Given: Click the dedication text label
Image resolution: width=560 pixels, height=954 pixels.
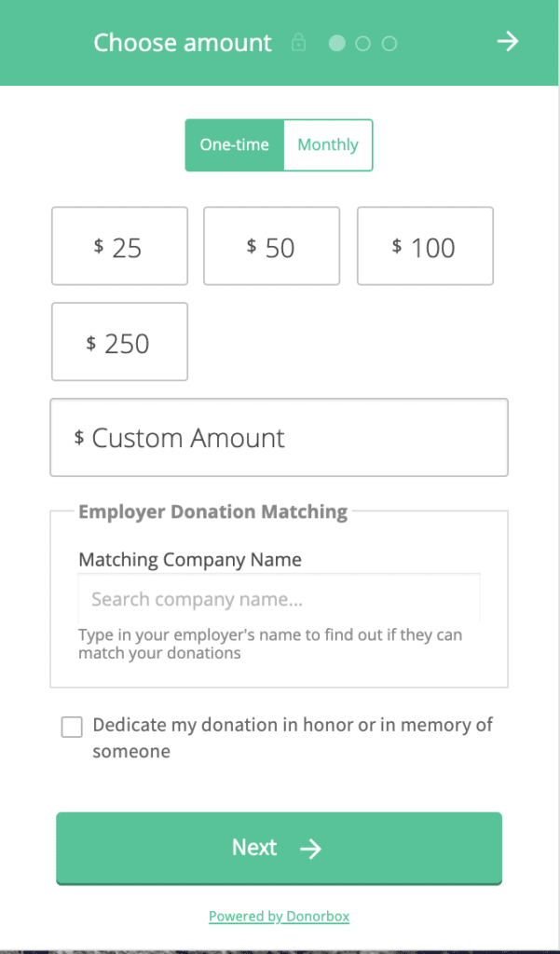Looking at the screenshot, I should coord(292,738).
